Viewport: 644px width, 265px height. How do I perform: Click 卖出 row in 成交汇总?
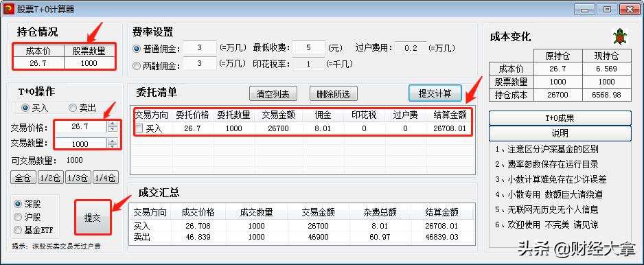tap(301, 237)
